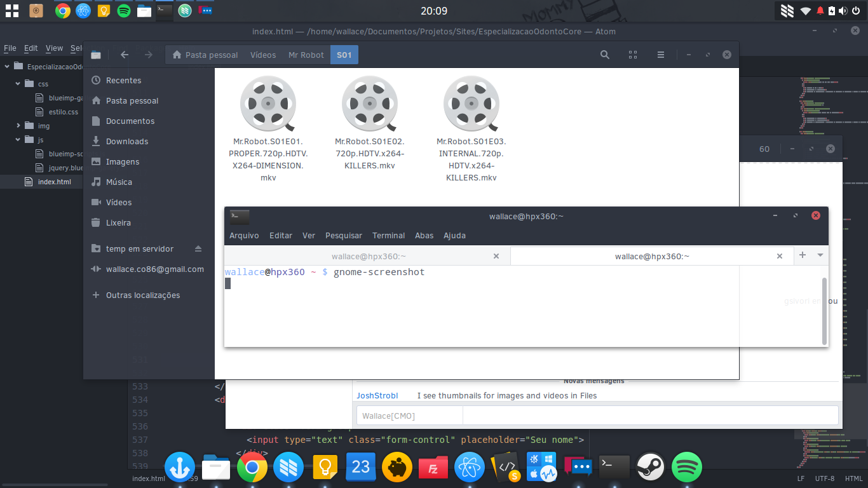
Task: Close the first terminal tab
Action: click(497, 256)
